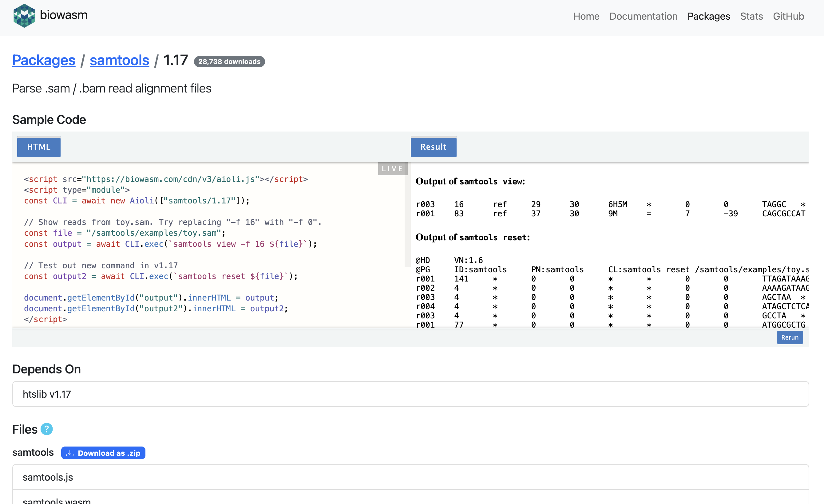Open the Stats navigation link

tap(751, 16)
